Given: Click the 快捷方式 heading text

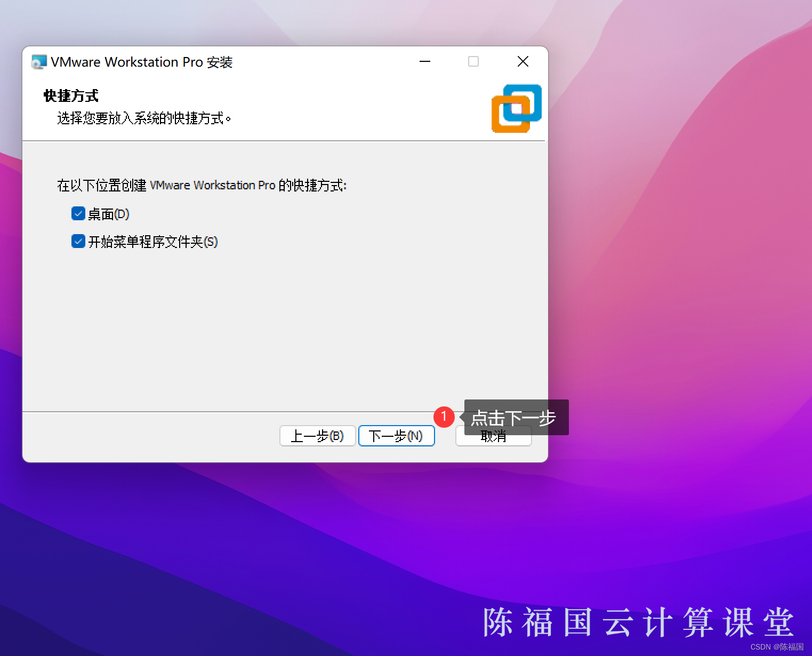Looking at the screenshot, I should pos(71,96).
